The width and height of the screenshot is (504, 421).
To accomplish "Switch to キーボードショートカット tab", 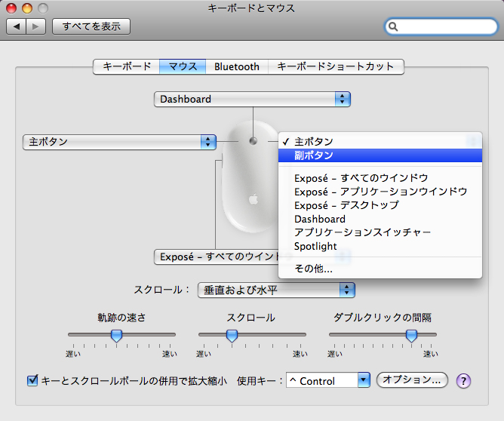I will click(x=336, y=66).
